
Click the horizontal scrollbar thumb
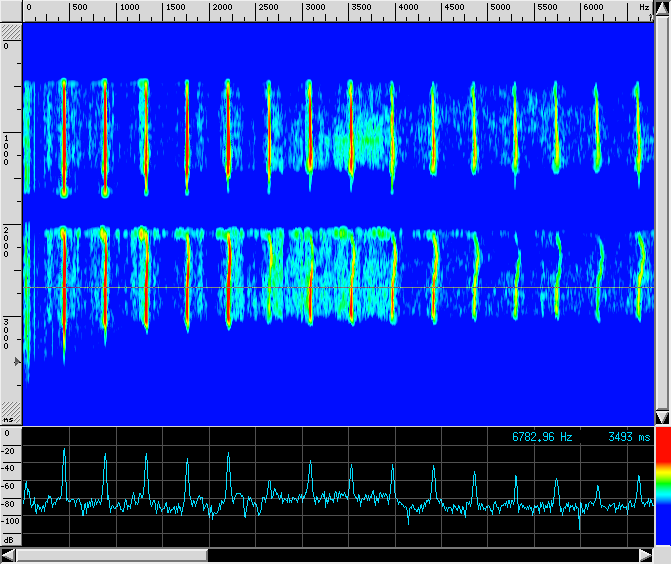[111, 554]
